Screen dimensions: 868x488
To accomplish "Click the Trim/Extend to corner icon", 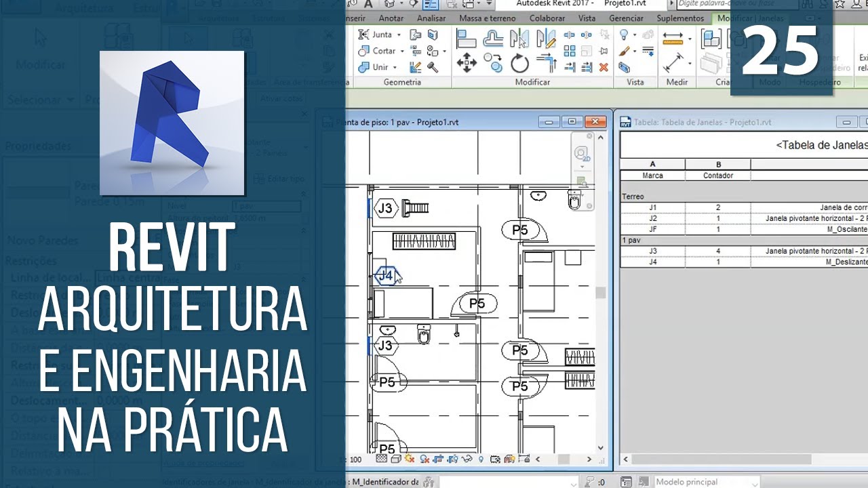I will (x=547, y=64).
